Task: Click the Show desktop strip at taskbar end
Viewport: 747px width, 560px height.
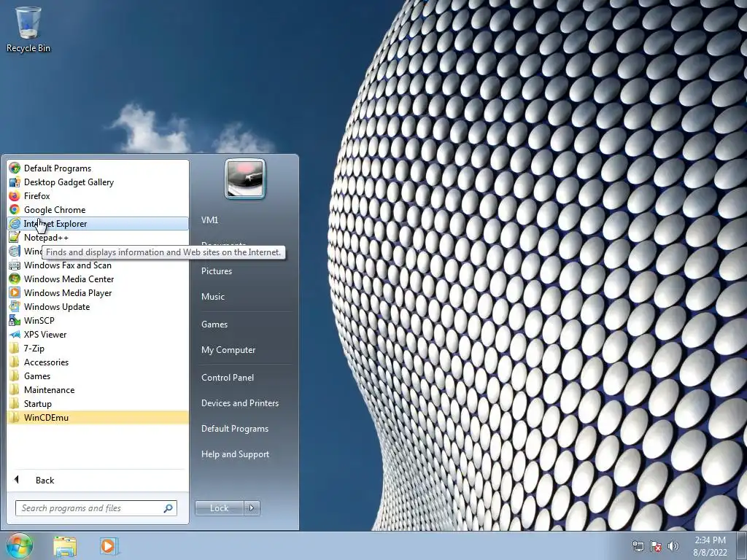Action: coord(742,546)
